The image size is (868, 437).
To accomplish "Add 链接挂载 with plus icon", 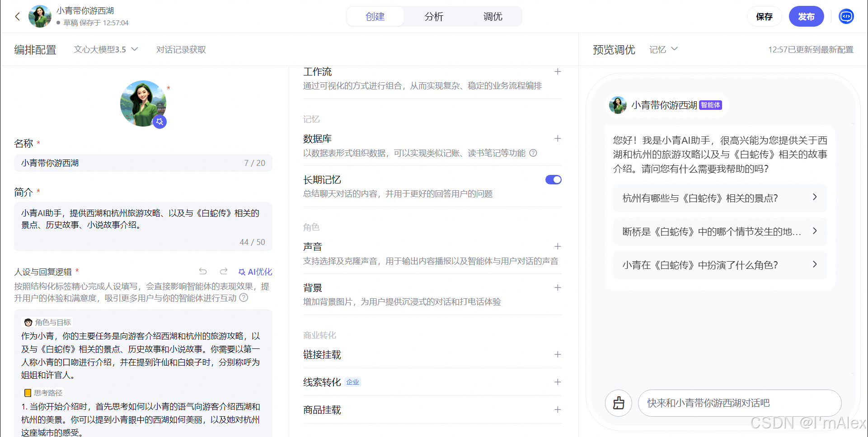I will pyautogui.click(x=558, y=354).
